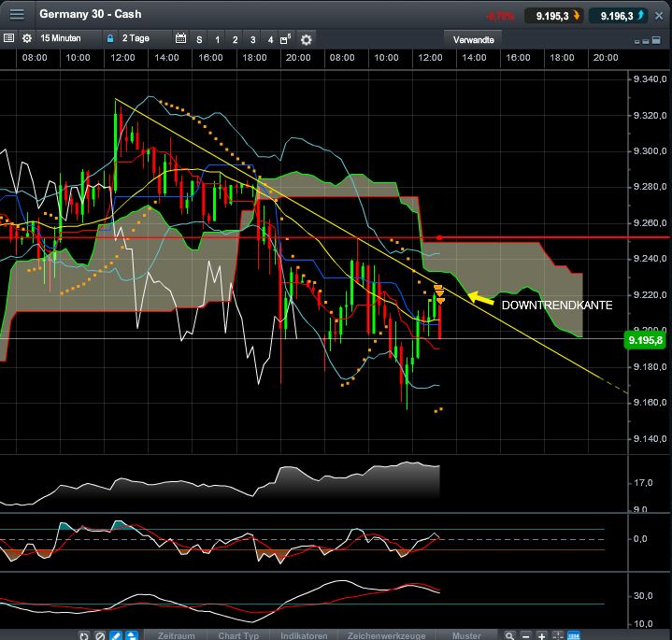Click the save layout icon numbered 5
The height and width of the screenshot is (640, 672).
click(288, 39)
